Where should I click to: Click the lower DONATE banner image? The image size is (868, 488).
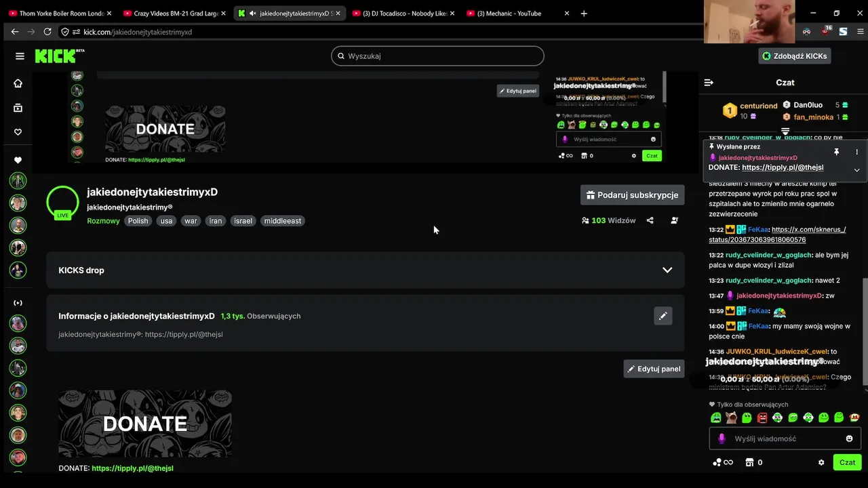coord(144,424)
